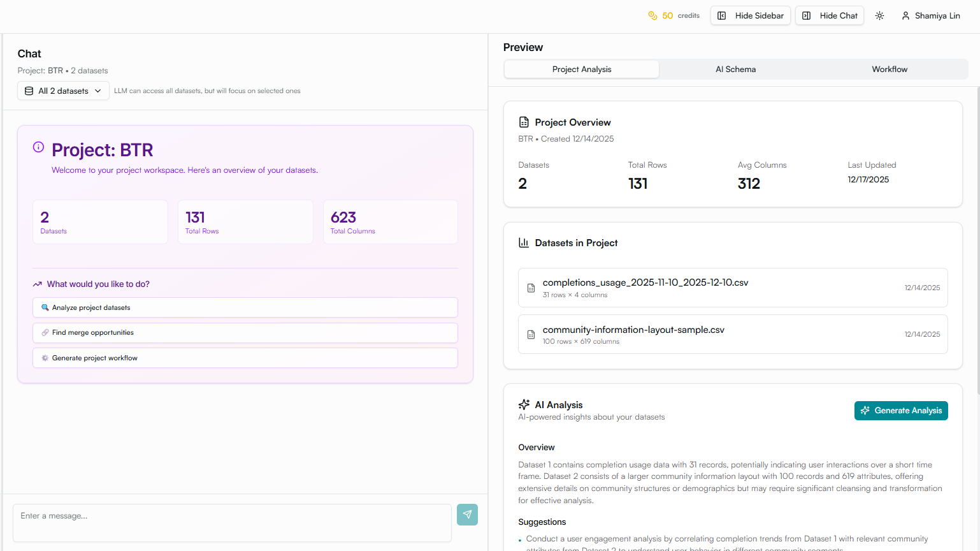Click the document icon beside Project Overview

524,122
